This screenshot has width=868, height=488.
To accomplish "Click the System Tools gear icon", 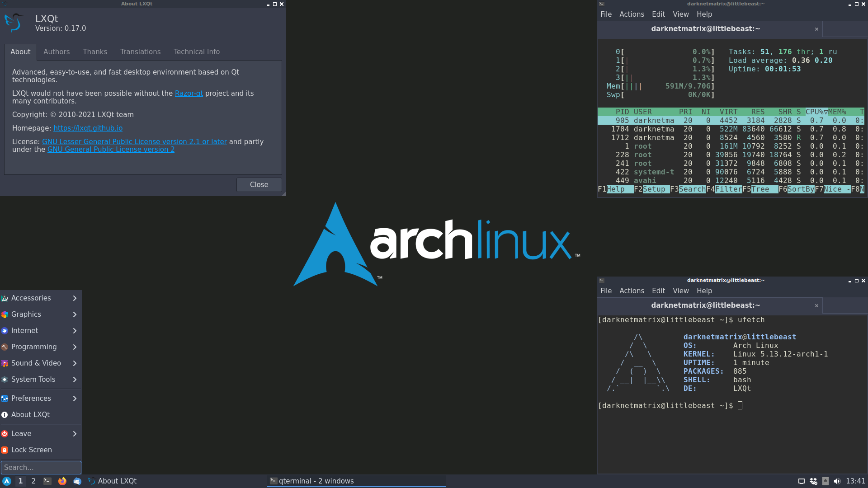I will (5, 380).
